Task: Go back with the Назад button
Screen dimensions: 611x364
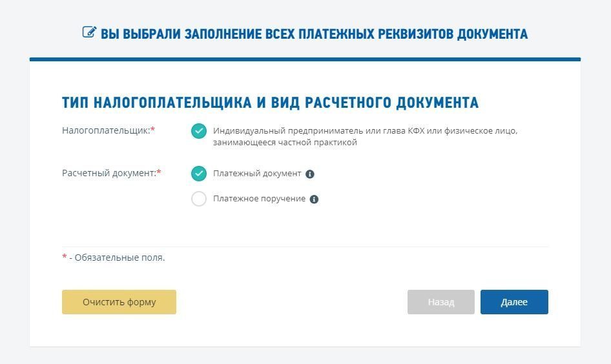Action: tap(440, 302)
